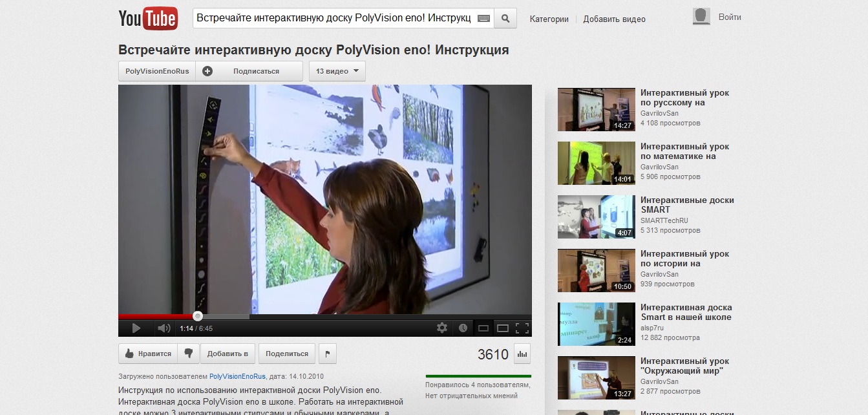Switch player to large size mode
This screenshot has width=868, height=415.
click(503, 328)
